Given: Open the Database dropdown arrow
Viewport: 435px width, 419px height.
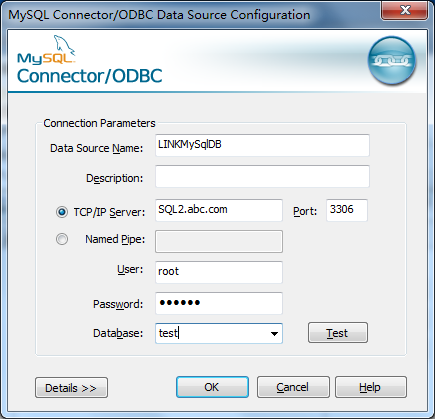Looking at the screenshot, I should coord(274,333).
